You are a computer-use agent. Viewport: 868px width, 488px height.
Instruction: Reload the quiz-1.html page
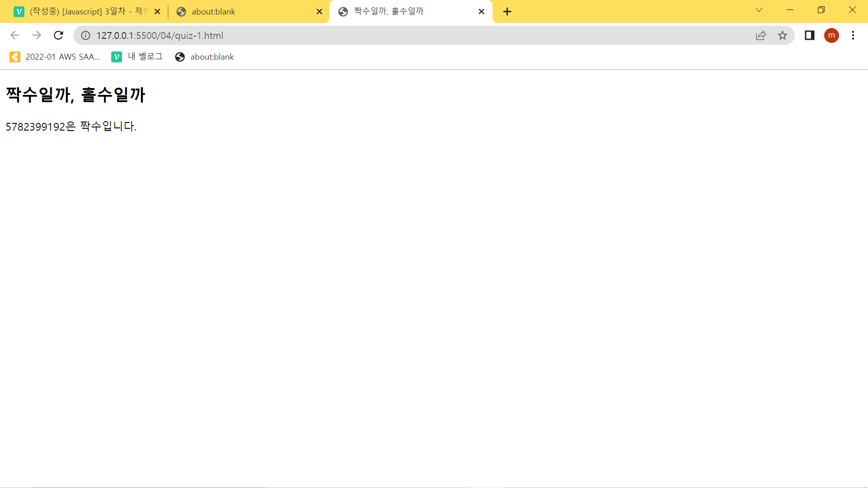tap(58, 35)
